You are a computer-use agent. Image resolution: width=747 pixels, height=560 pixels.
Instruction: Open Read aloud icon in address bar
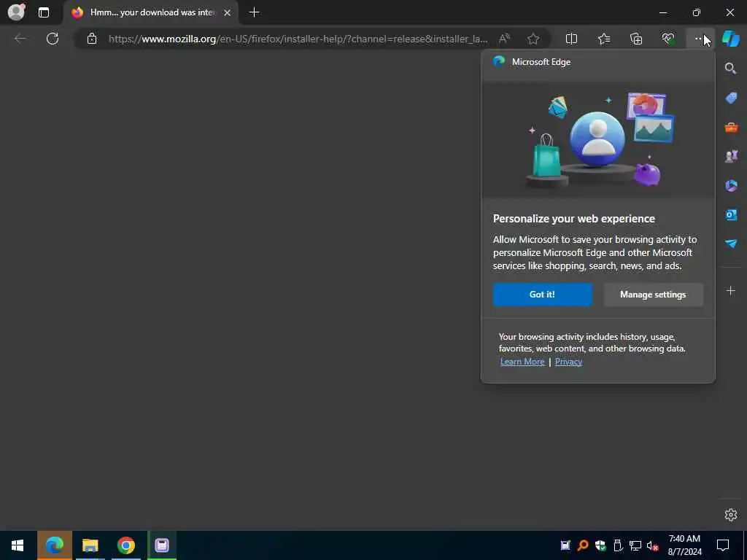tap(504, 39)
